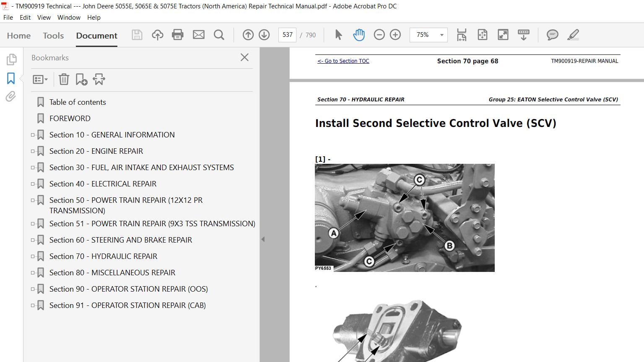
Task: Select Section 80 - MISCELLANEOUS REPAIR bookmark
Action: point(112,273)
